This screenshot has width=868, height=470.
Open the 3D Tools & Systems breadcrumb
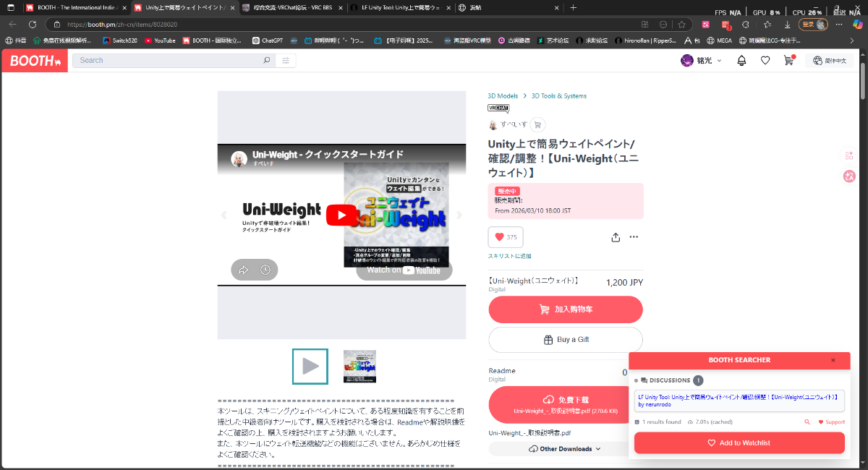(558, 95)
